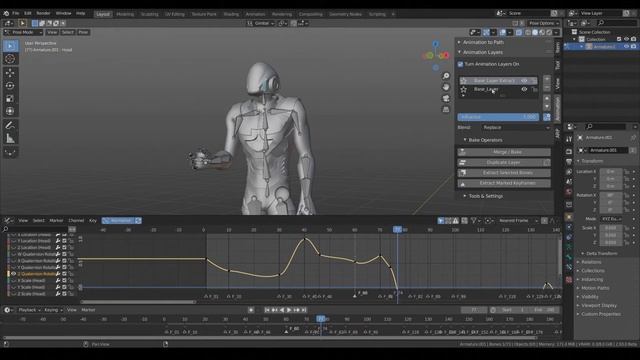This screenshot has height=360, width=640.
Task: Expand Tools & Settings panel
Action: pos(485,196)
